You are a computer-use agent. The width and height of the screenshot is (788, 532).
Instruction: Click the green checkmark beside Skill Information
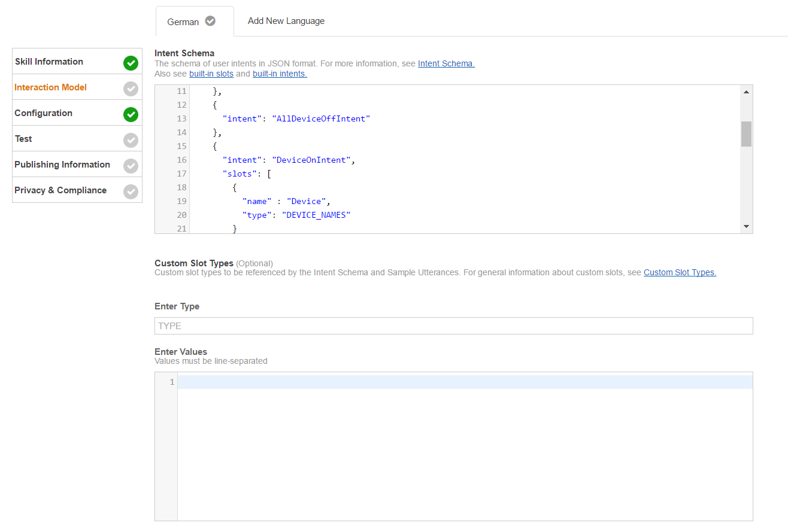coord(131,63)
